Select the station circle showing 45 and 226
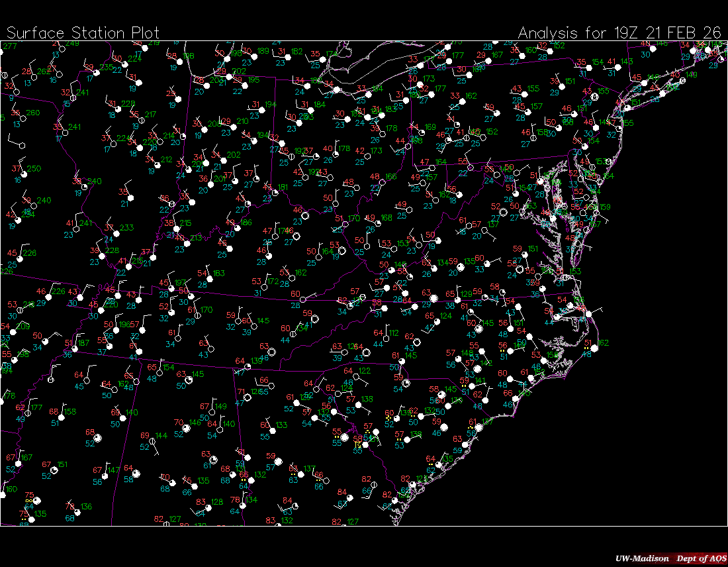 point(18,257)
